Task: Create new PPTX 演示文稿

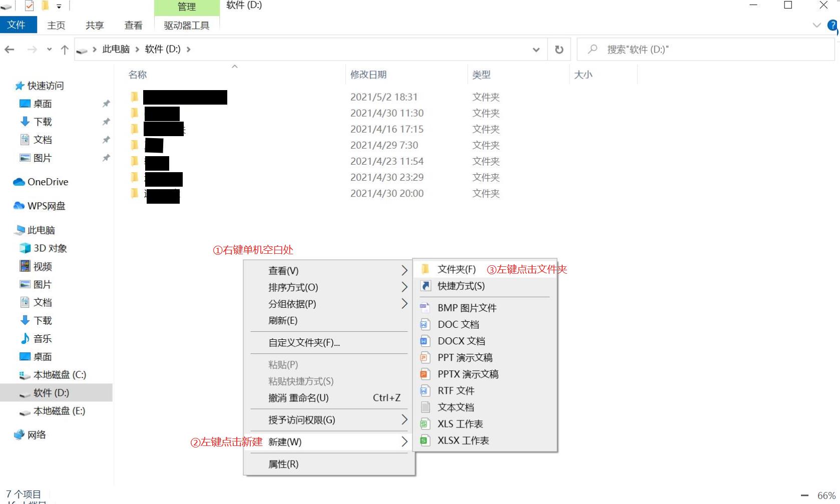Action: 485,374
